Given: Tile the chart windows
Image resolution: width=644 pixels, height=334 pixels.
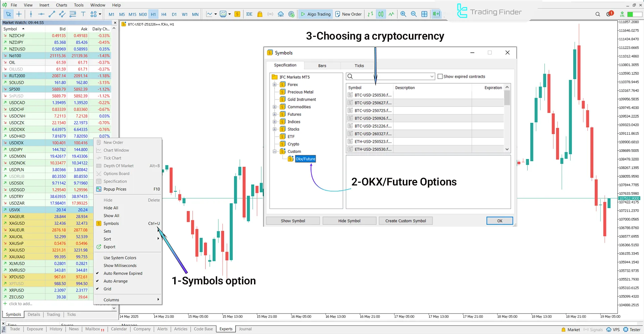Looking at the screenshot, I should (x=424, y=14).
